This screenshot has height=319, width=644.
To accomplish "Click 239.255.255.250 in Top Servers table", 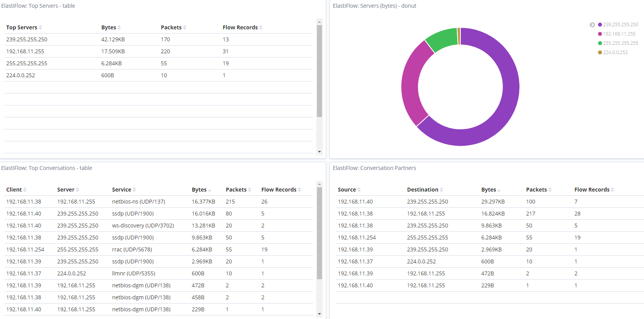I will coord(27,39).
